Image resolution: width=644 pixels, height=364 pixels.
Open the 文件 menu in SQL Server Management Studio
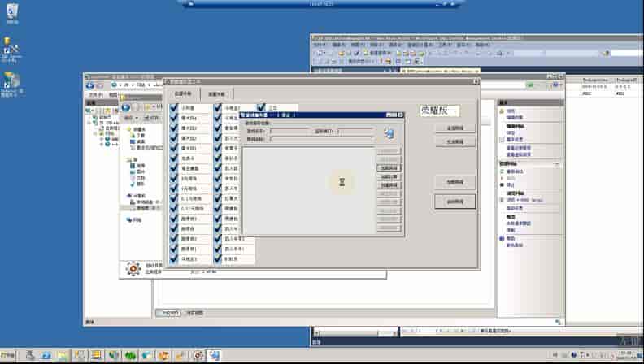pyautogui.click(x=320, y=45)
